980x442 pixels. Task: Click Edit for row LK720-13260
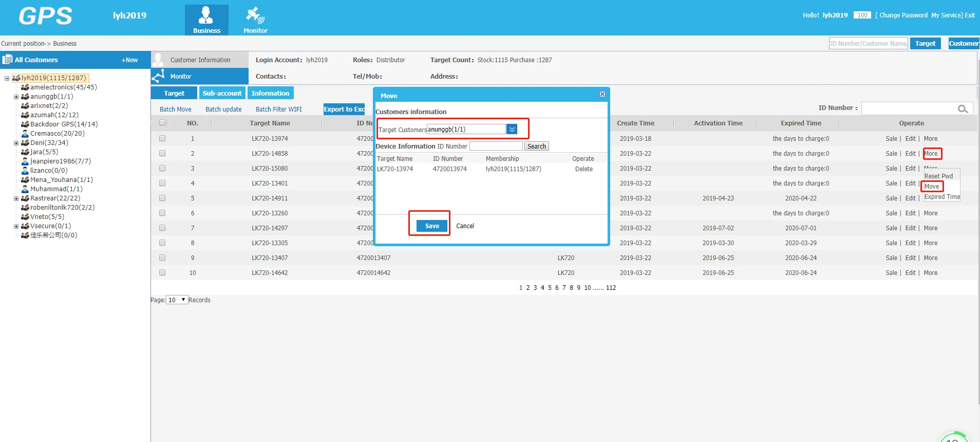[910, 213]
